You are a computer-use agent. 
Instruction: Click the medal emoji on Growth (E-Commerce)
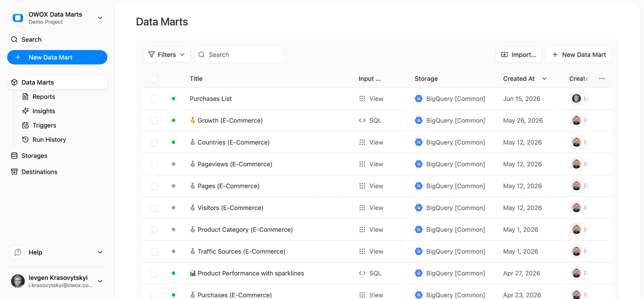192,120
